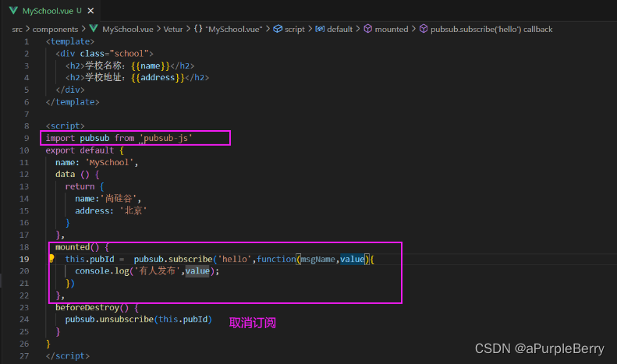
Task: Open the src breadcrumb segment
Action: pyautogui.click(x=17, y=29)
